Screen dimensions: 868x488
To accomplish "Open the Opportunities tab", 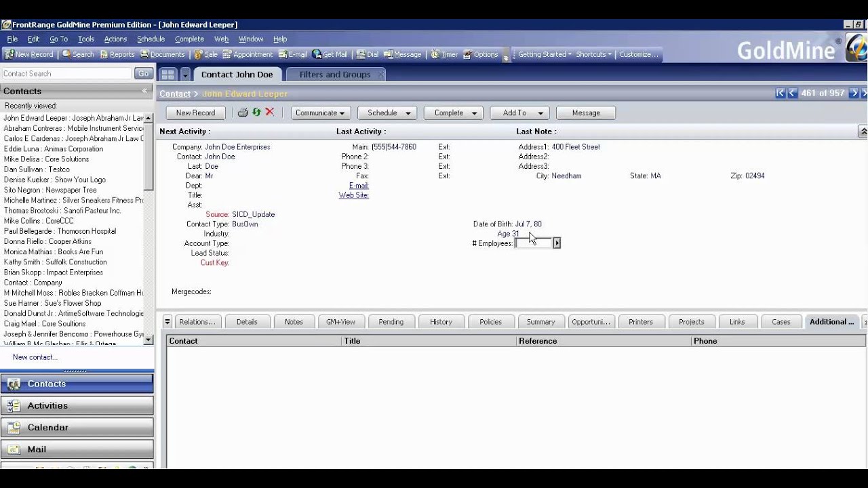I will point(591,322).
